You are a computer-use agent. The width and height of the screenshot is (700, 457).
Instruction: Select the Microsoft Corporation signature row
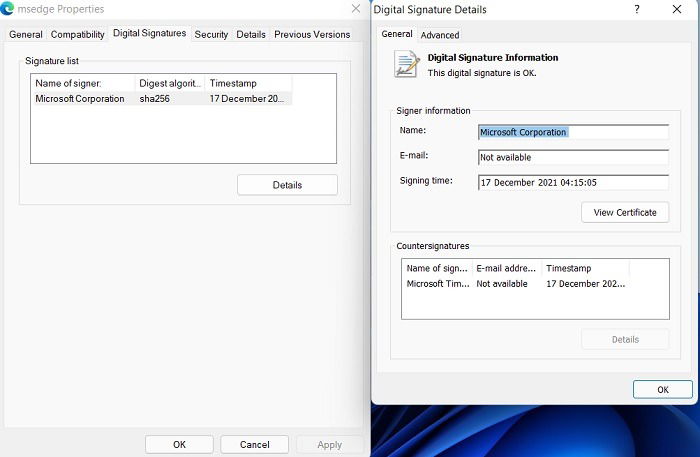163,99
